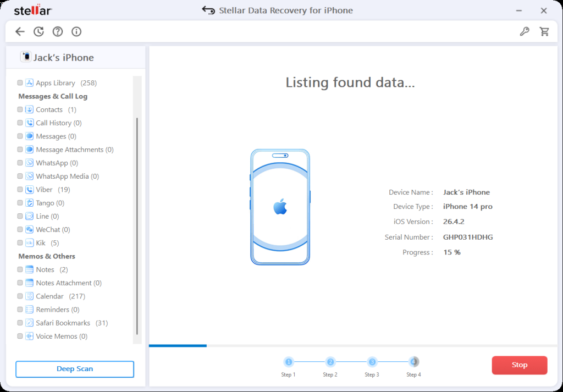
Task: Click the Listing found data heading
Action: tap(350, 82)
